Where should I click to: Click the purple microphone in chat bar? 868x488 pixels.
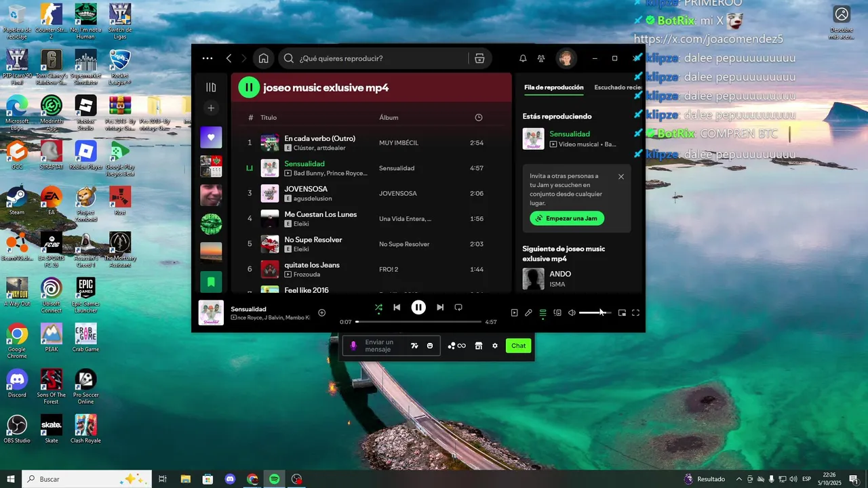353,346
